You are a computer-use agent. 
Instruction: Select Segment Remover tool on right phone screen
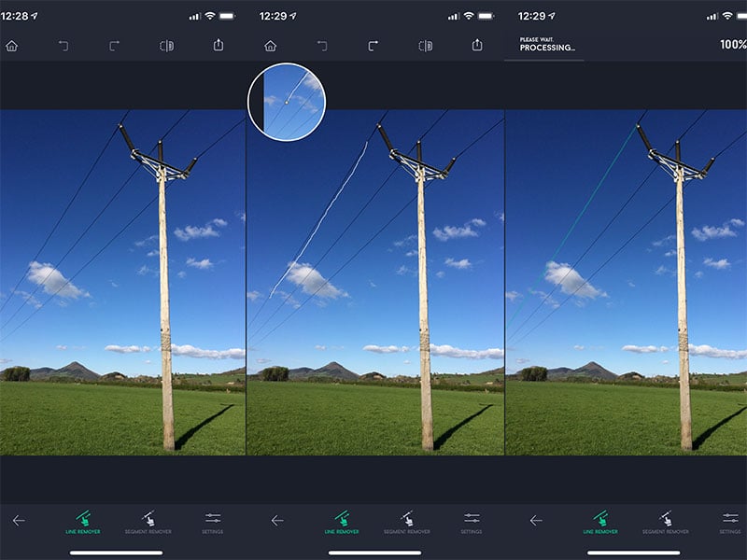pos(666,523)
